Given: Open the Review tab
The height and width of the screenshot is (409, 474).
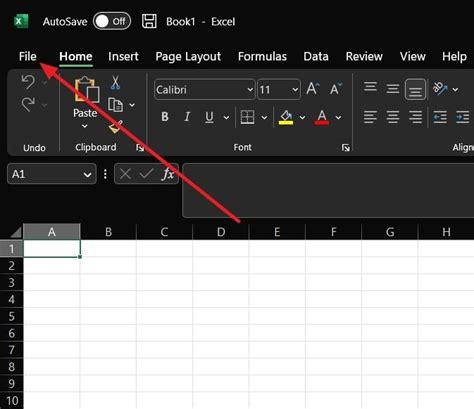Looking at the screenshot, I should click(364, 56).
